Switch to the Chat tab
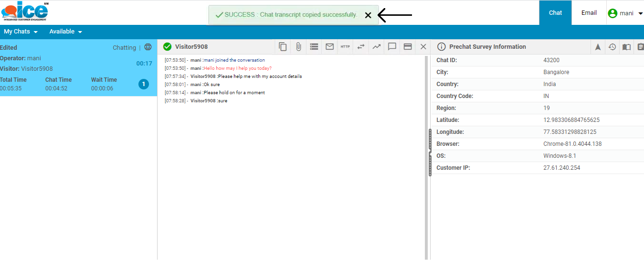The image size is (644, 263). pos(555,13)
